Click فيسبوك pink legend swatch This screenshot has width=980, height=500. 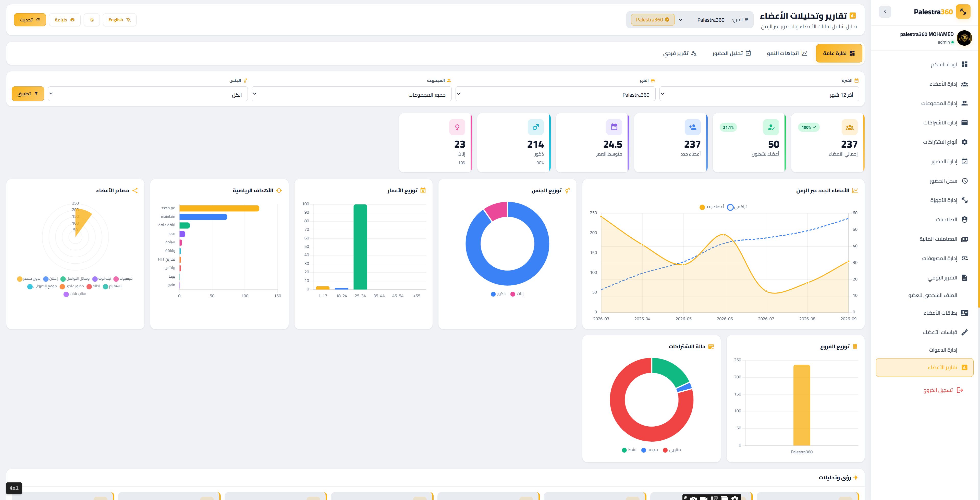(x=116, y=279)
